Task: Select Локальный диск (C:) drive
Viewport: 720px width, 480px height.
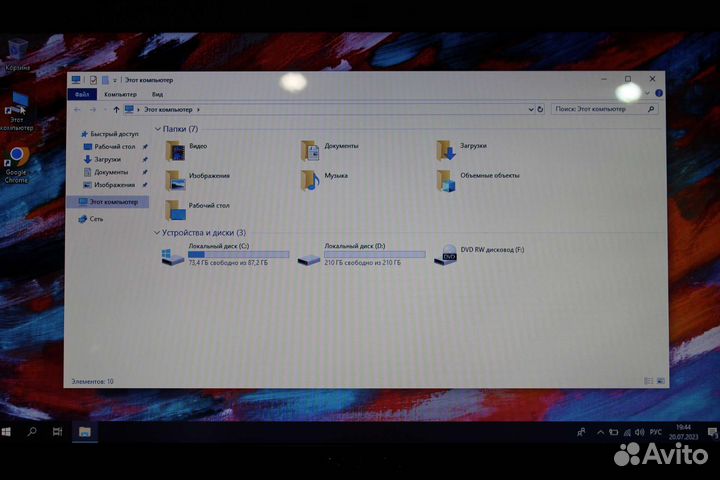Action: click(225, 254)
